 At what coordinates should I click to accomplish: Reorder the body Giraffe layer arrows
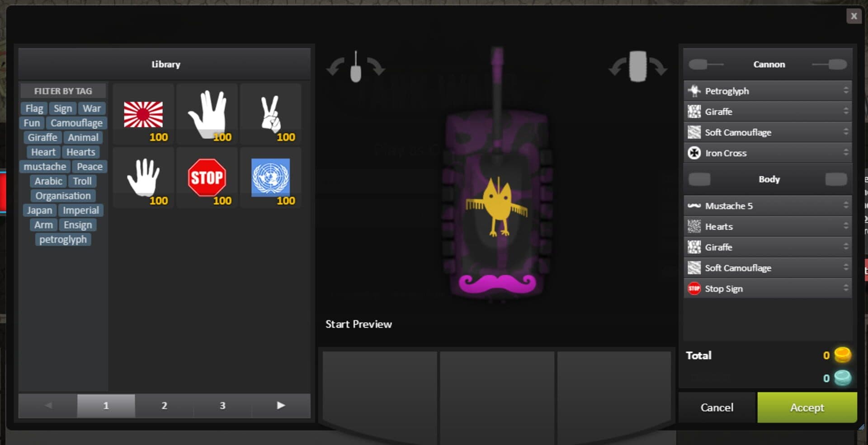pos(845,247)
